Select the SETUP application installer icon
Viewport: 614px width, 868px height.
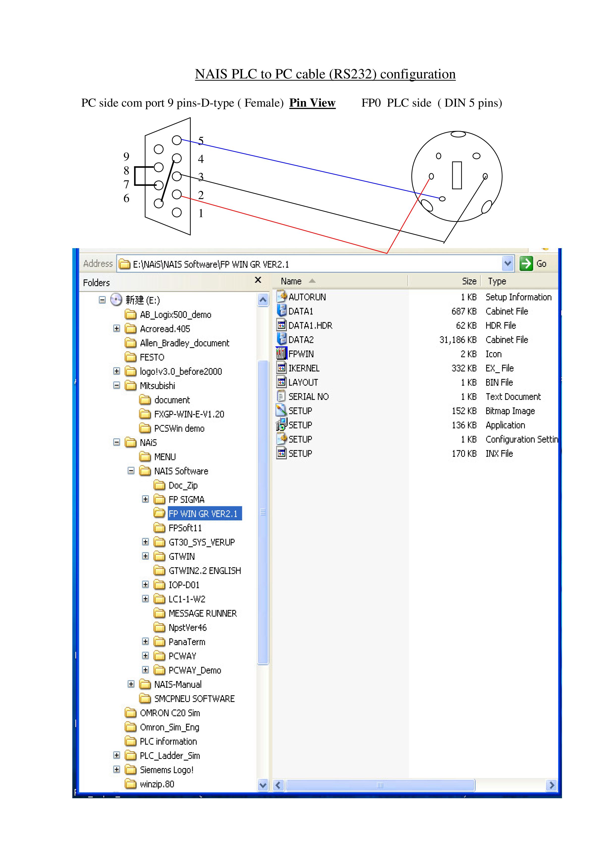281,425
